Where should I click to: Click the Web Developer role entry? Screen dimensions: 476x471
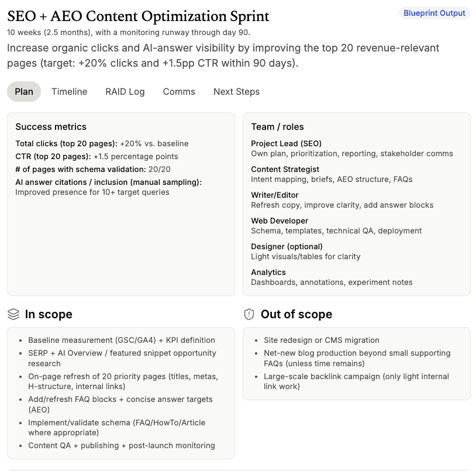click(x=280, y=221)
